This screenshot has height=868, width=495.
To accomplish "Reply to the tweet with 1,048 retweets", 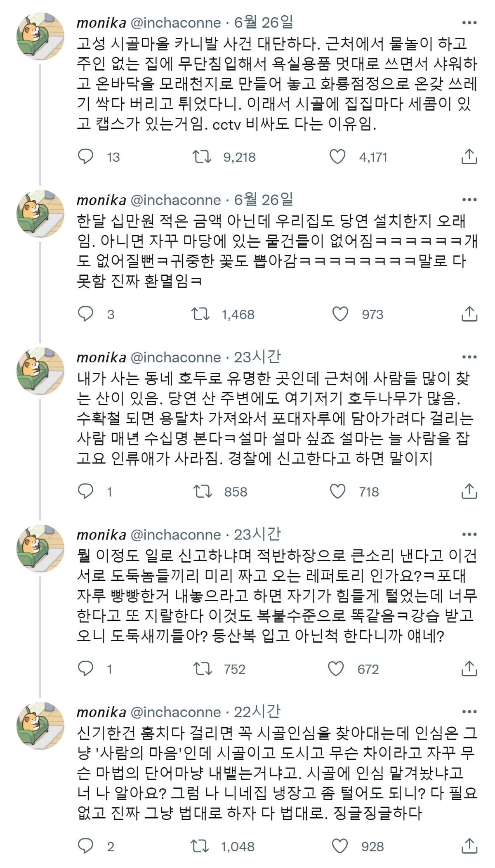I will pyautogui.click(x=86, y=847).
